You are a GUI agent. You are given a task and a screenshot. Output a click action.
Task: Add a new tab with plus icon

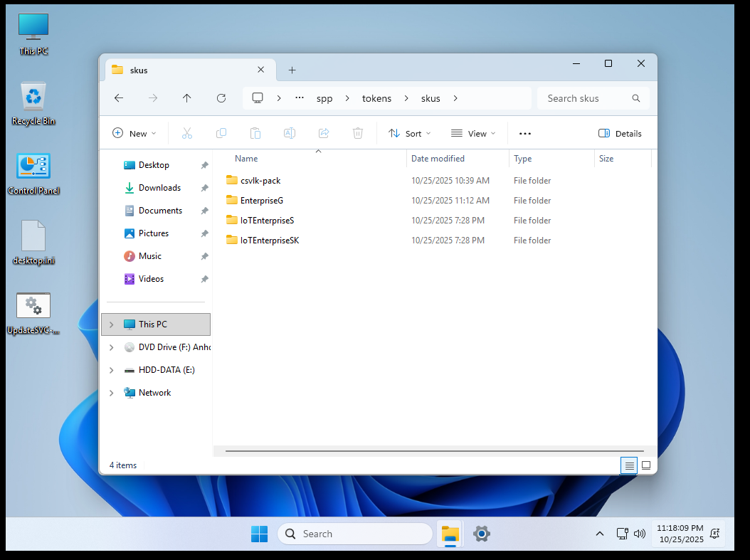pos(292,70)
